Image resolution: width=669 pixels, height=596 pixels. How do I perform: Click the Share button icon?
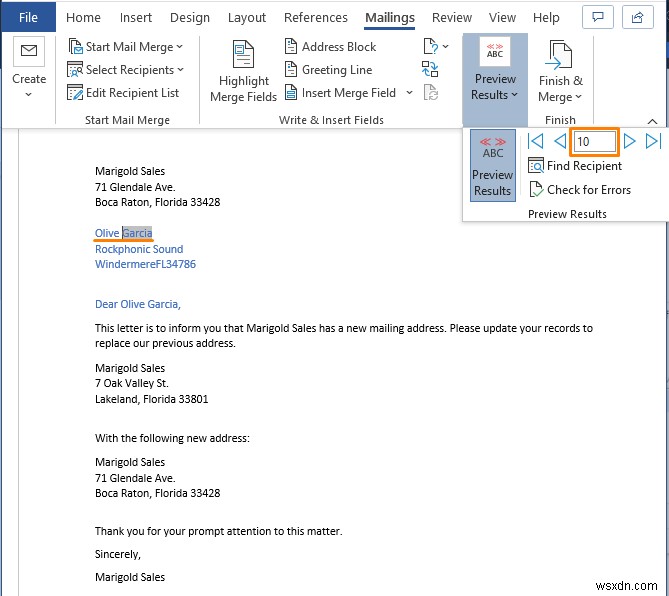pyautogui.click(x=637, y=17)
